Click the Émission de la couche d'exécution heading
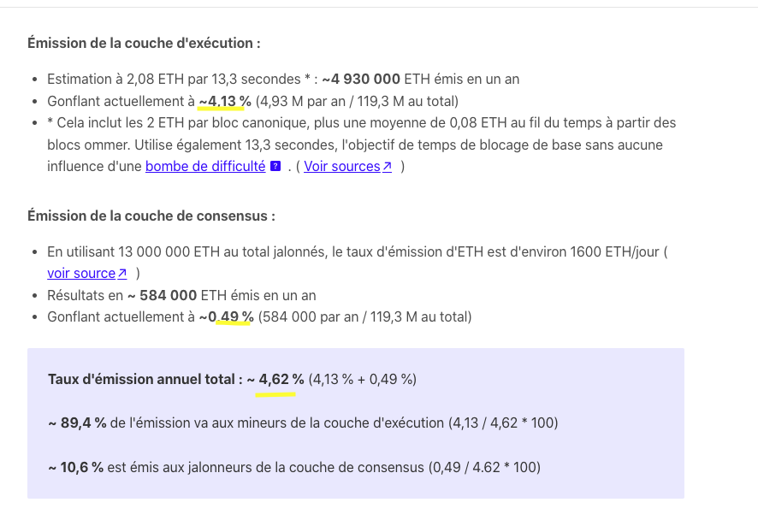Viewport: 758px width, 532px height. pyautogui.click(x=144, y=43)
